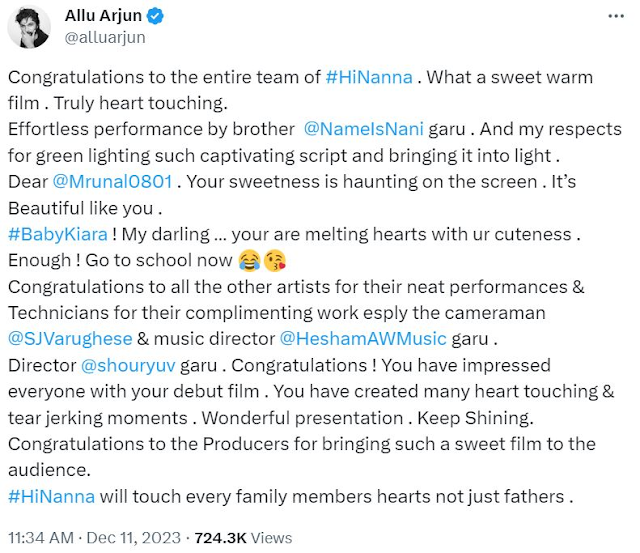Click the Dec 11, 2023 date

133,538
